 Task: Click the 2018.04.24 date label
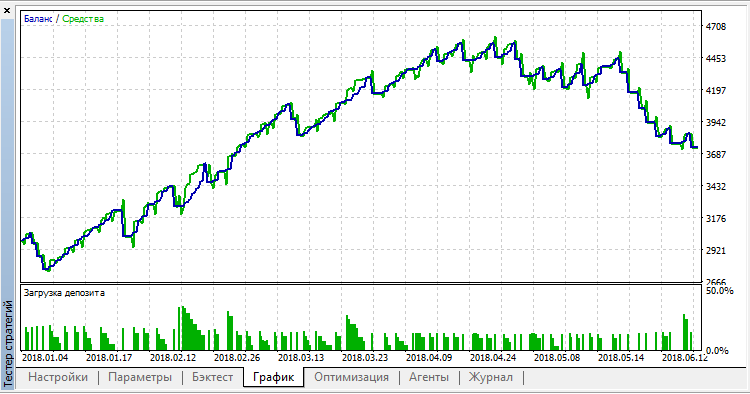pos(493,358)
